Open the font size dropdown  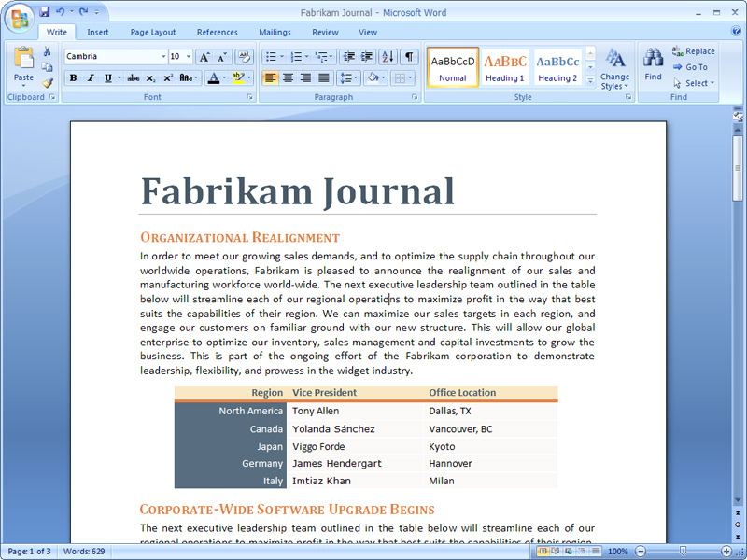(188, 57)
